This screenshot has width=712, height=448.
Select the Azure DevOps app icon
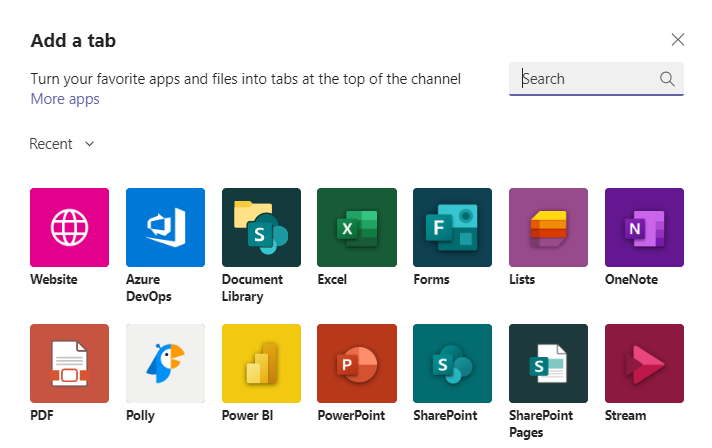(165, 227)
